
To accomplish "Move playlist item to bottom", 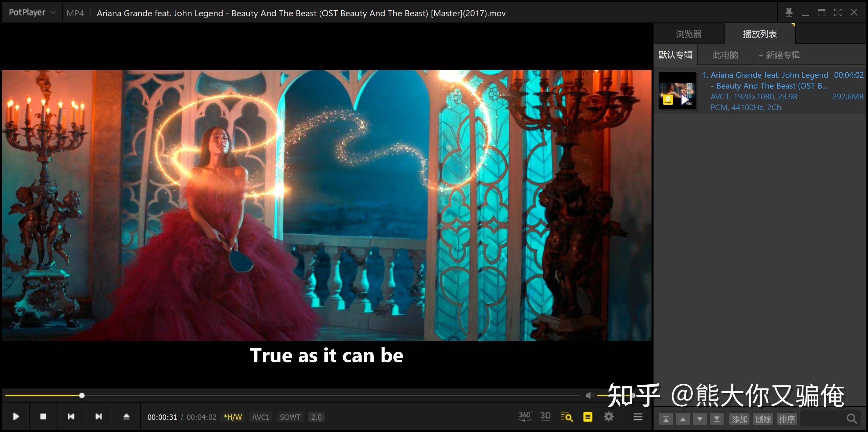I will coord(716,419).
